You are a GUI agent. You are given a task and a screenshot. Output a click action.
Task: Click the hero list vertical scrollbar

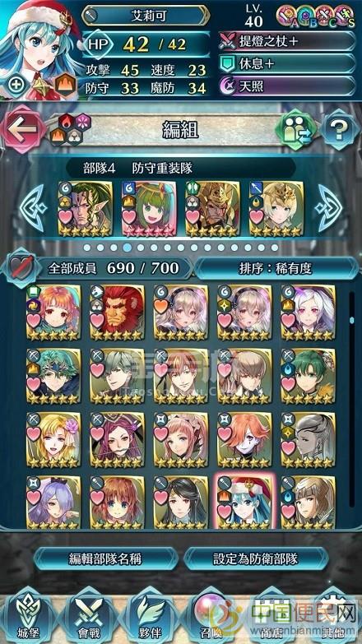tap(351, 398)
